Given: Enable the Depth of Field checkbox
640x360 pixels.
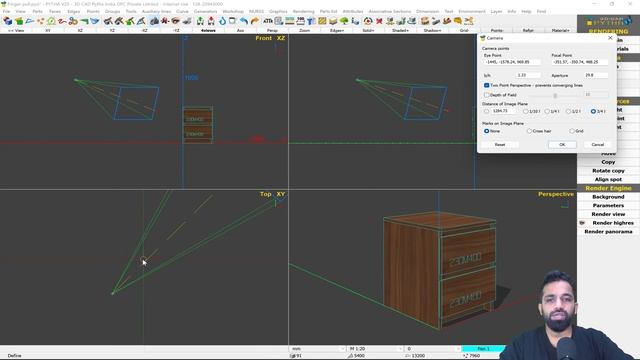Looking at the screenshot, I should (x=487, y=95).
